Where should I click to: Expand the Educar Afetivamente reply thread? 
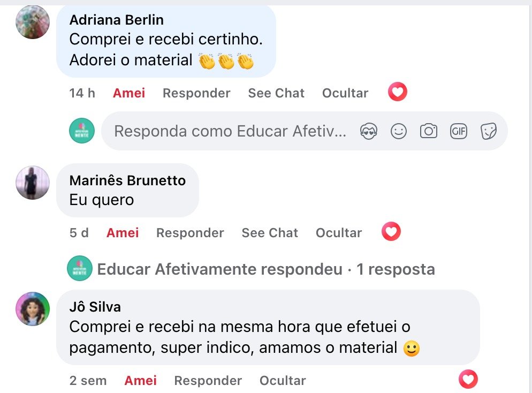265,269
